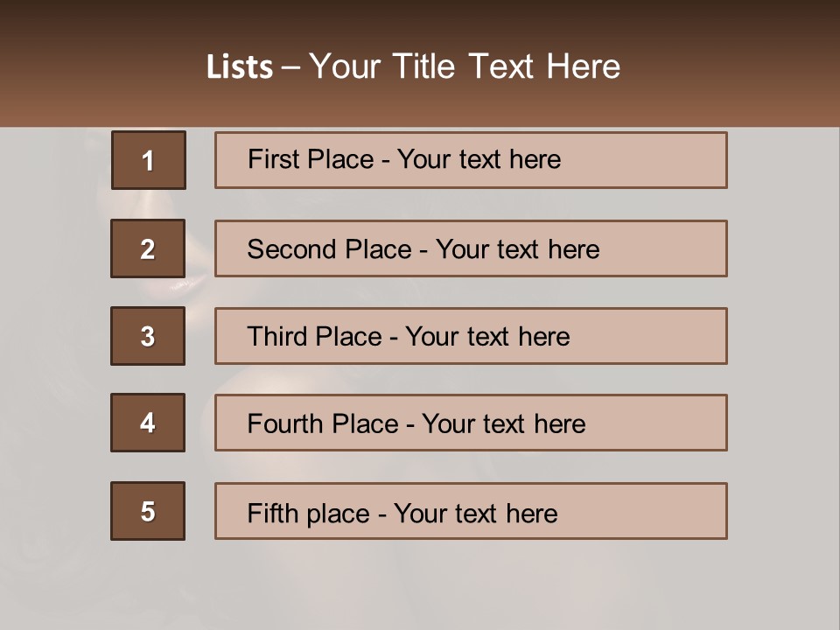
Task: Click the bold word "Lists" in title
Action: pyautogui.click(x=240, y=66)
